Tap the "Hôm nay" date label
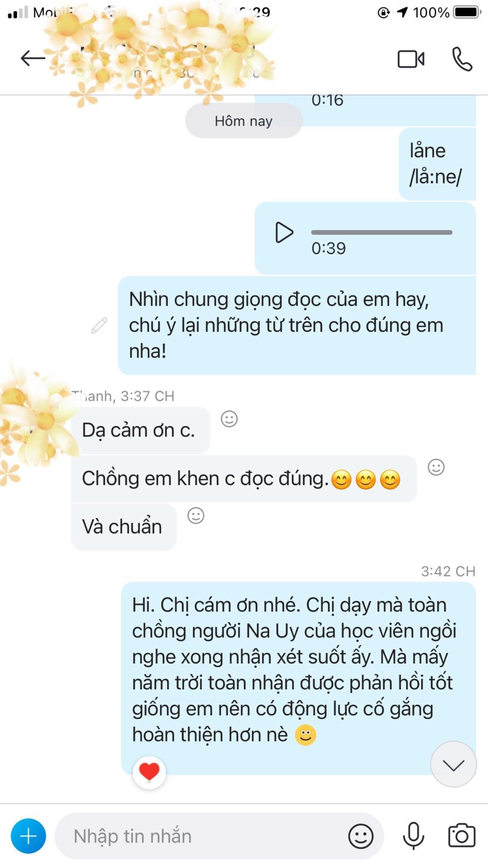 (244, 121)
